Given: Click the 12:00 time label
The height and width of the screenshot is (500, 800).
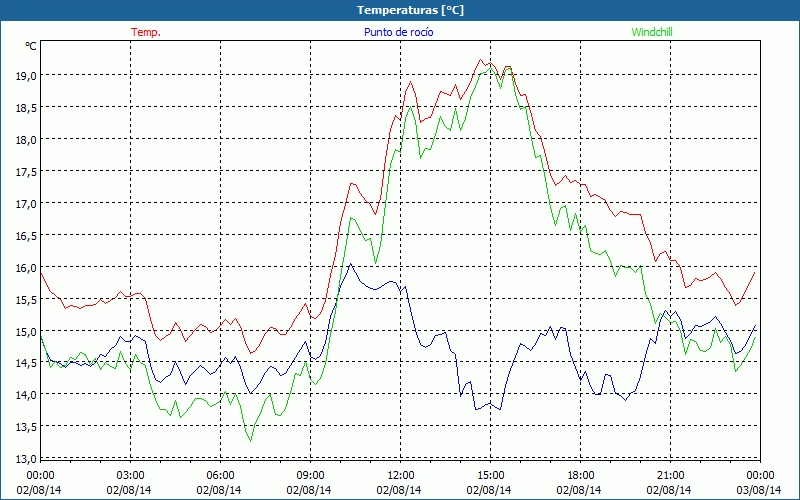Looking at the screenshot, I should pos(401,476).
